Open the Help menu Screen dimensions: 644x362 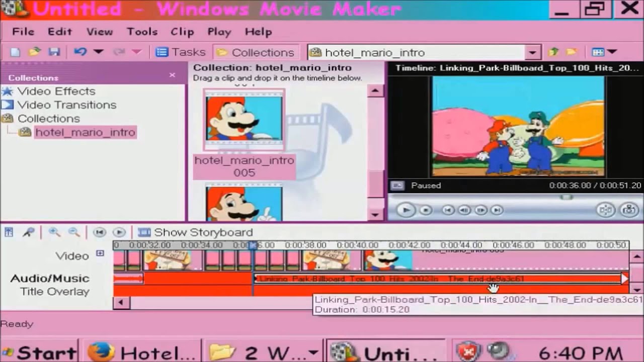(x=259, y=32)
